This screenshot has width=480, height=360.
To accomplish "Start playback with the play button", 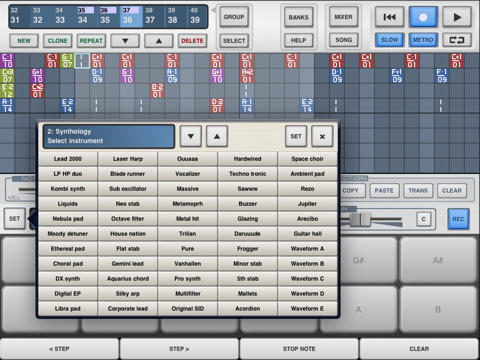I will click(457, 17).
